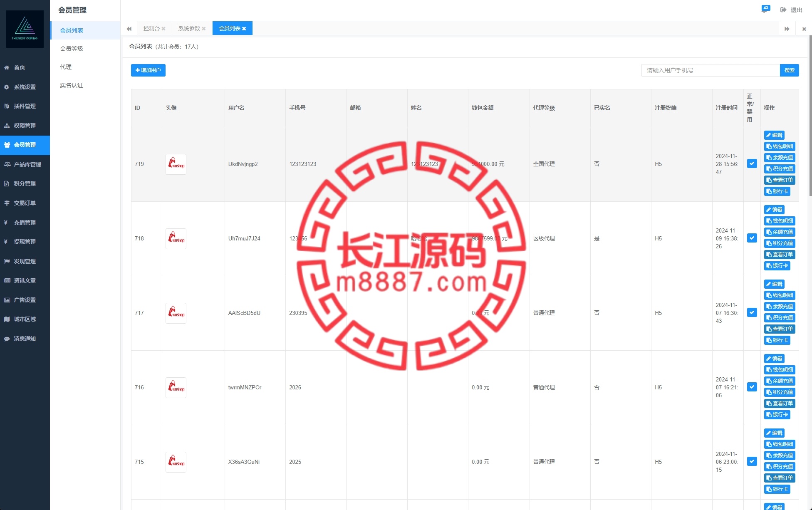Toggle the status checkbox for user 718
This screenshot has height=510, width=812.
752,238
